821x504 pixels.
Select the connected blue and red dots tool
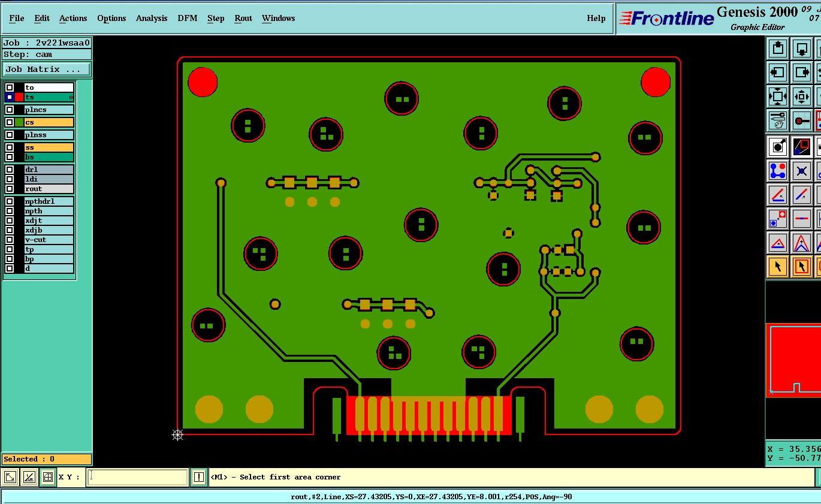(x=777, y=170)
